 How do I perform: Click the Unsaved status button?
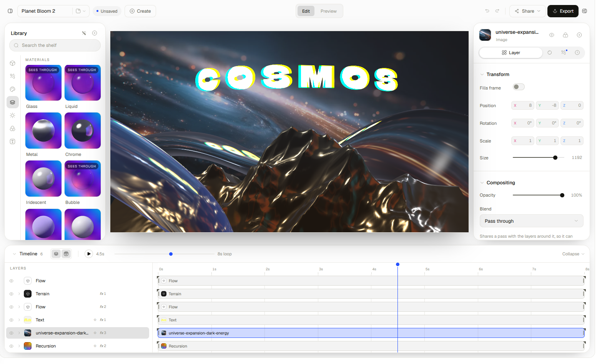pyautogui.click(x=106, y=11)
